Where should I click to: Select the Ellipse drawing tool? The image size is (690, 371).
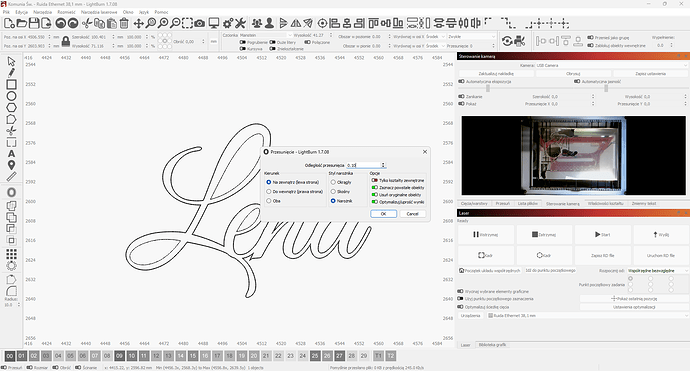[x=11, y=96]
